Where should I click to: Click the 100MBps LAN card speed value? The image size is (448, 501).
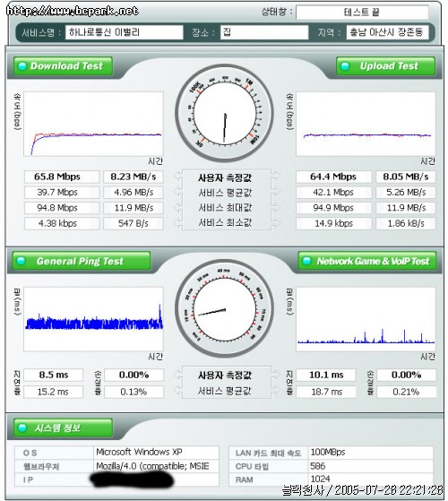click(328, 452)
